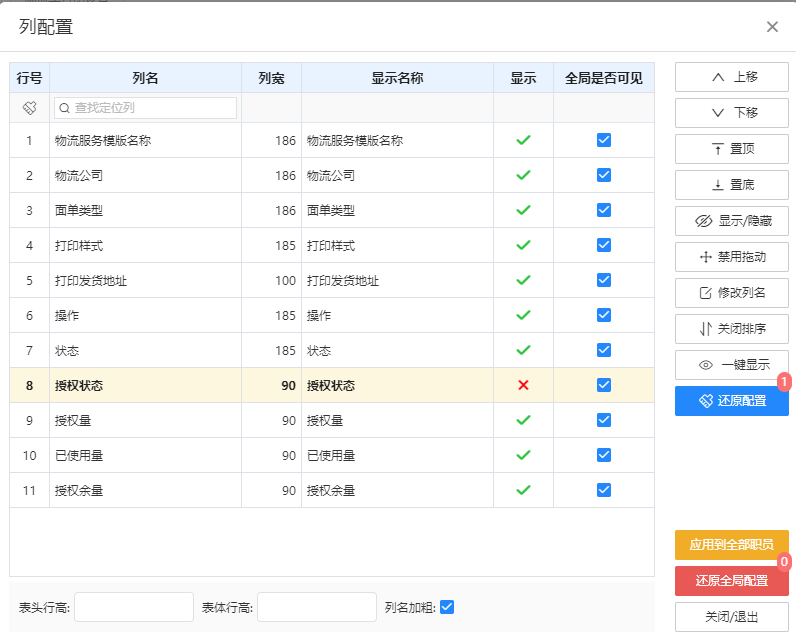Click green checkmark for 物流服务模版名称 row
Viewport: 796px width, 636px height.
(x=523, y=140)
